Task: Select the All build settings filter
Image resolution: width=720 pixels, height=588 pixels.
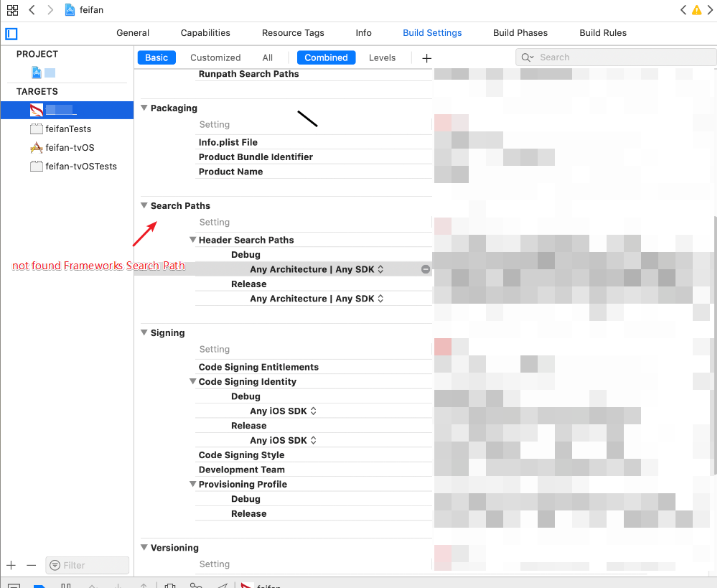Action: click(267, 57)
